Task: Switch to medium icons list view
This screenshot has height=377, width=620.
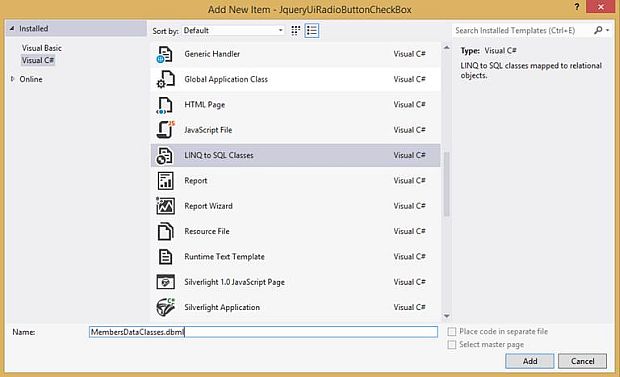Action: point(312,30)
